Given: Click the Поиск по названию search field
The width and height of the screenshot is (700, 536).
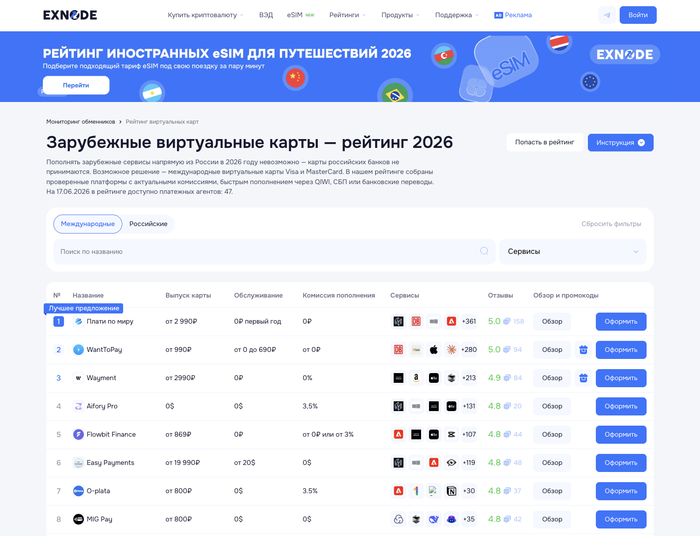Looking at the screenshot, I should [274, 251].
